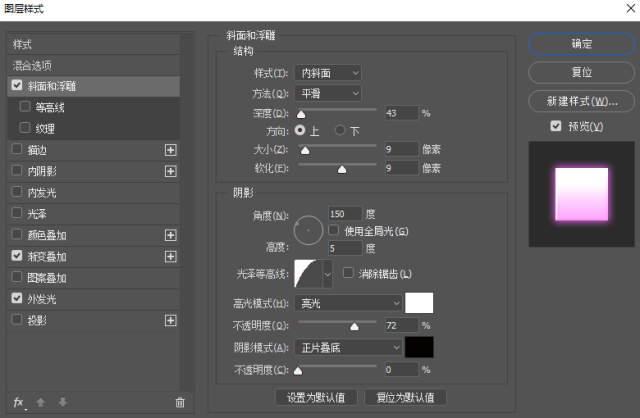The height and width of the screenshot is (418, 640).
Task: Open the 样式 内斜面 dropdown
Action: pyautogui.click(x=328, y=73)
